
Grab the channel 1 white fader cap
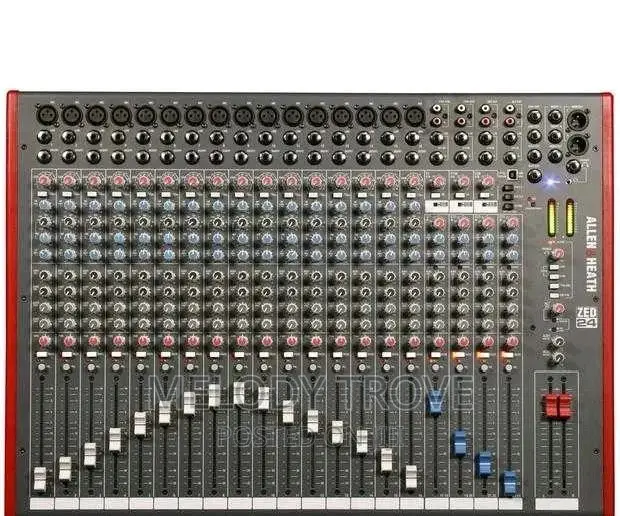pyautogui.click(x=40, y=479)
